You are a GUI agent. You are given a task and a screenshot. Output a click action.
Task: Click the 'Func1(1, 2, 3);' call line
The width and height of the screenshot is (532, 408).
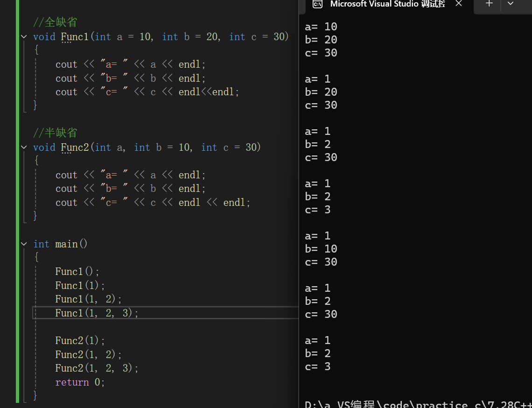pos(97,313)
